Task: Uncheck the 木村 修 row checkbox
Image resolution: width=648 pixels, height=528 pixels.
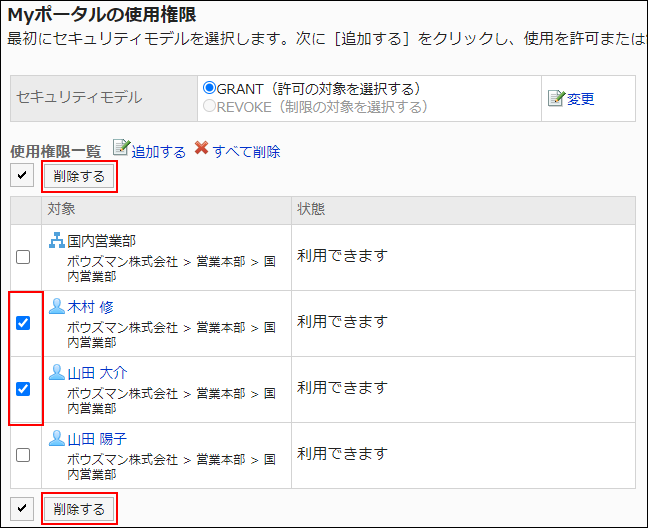Action: pyautogui.click(x=23, y=323)
